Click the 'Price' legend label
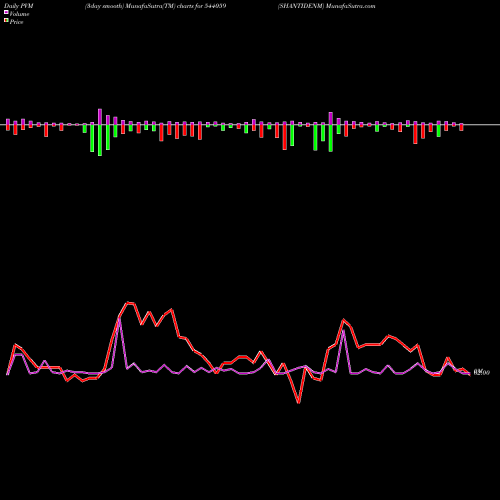This screenshot has width=500, height=500. tap(16, 22)
